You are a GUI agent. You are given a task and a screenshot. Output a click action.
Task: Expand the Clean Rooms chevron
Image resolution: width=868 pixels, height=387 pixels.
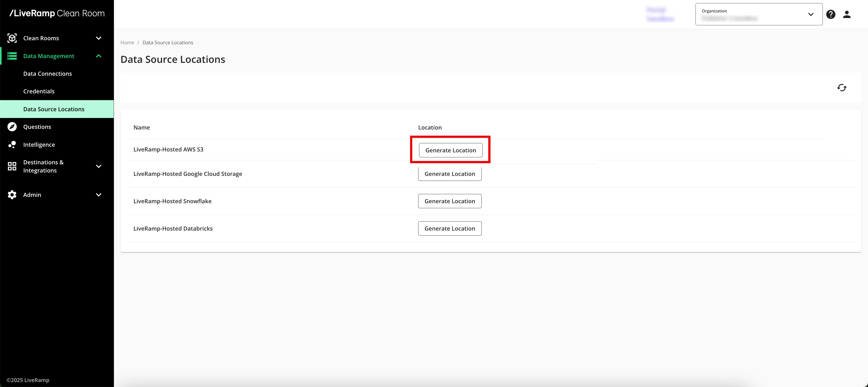coord(99,38)
